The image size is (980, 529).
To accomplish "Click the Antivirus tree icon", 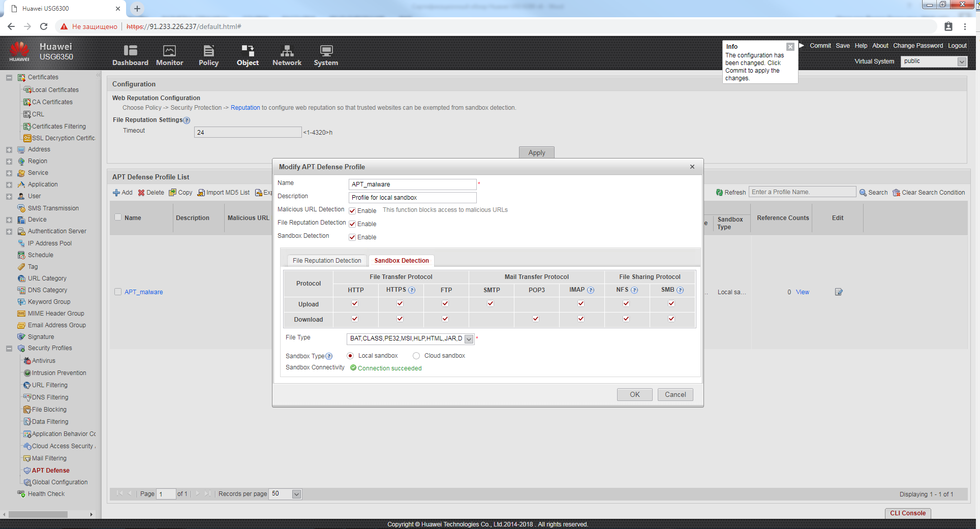I will (x=27, y=361).
